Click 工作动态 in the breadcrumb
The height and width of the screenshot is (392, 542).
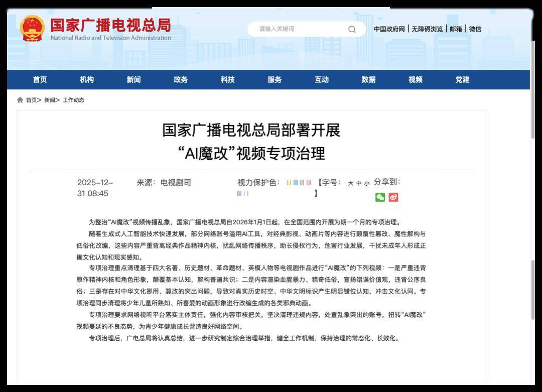pyautogui.click(x=73, y=100)
